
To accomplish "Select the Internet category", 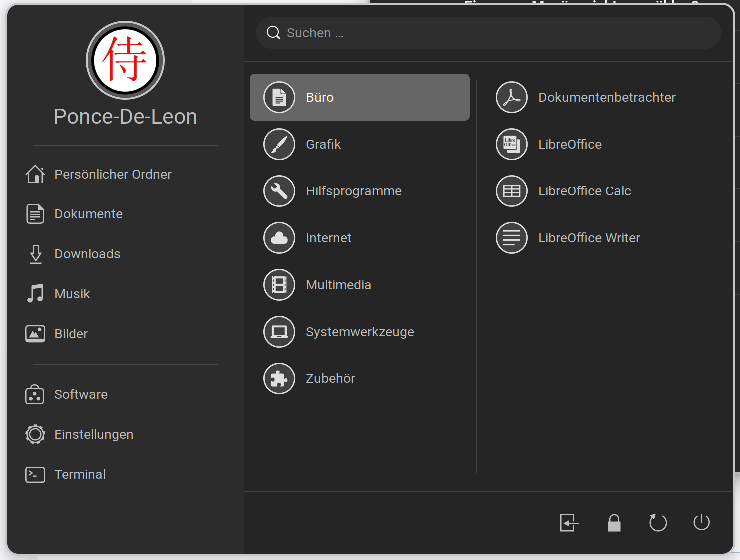I will tap(328, 238).
